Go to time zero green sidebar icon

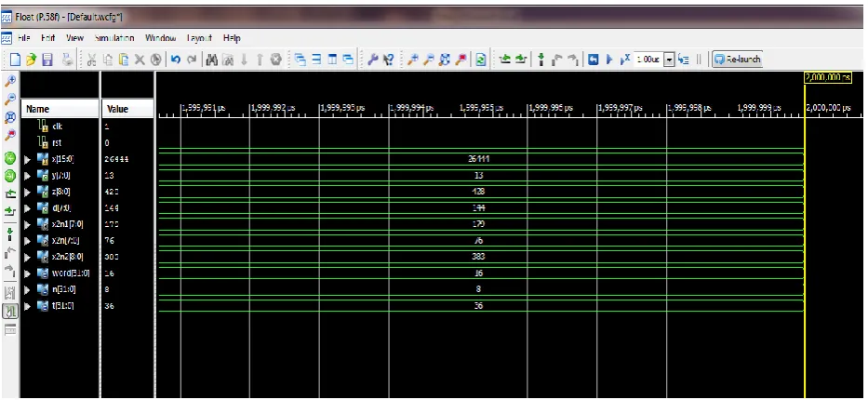pos(9,158)
